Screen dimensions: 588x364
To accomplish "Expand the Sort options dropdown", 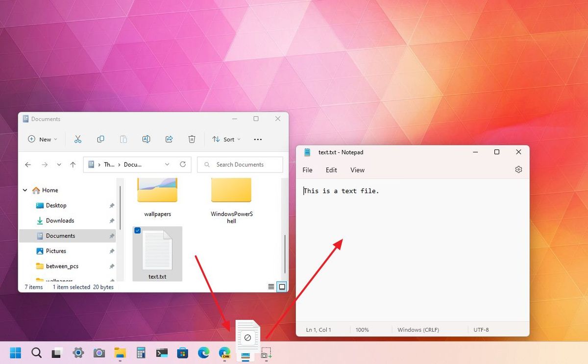I will point(226,139).
